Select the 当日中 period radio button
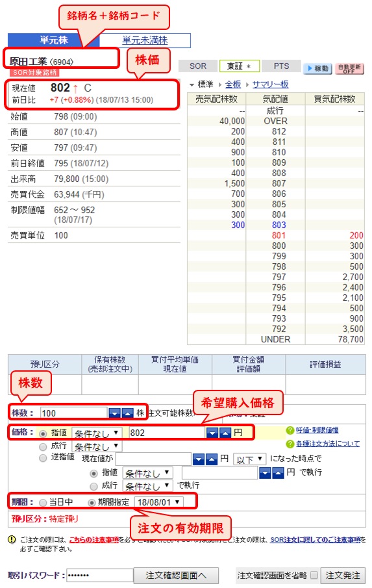Viewport: 372px width, 588px height. pos(43,502)
